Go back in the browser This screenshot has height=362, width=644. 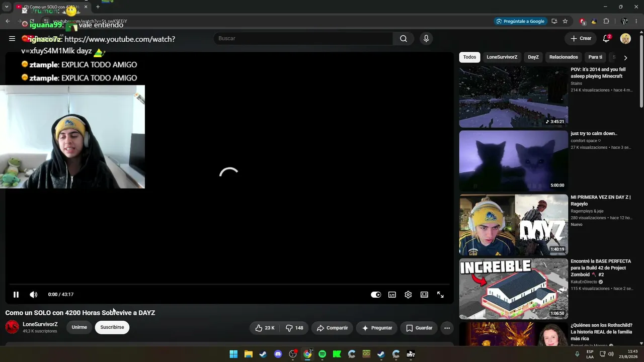click(x=8, y=21)
